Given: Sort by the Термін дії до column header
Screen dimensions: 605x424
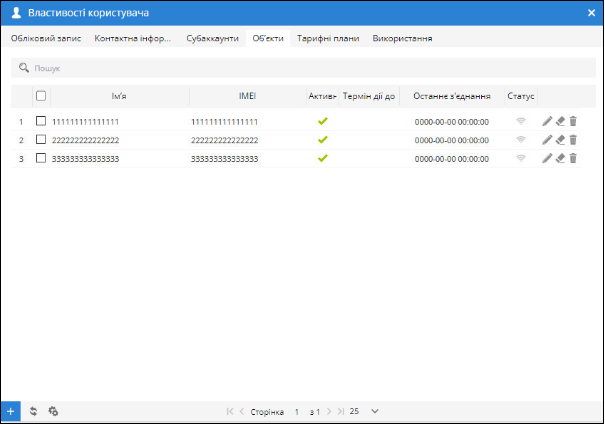Looking at the screenshot, I should [369, 96].
